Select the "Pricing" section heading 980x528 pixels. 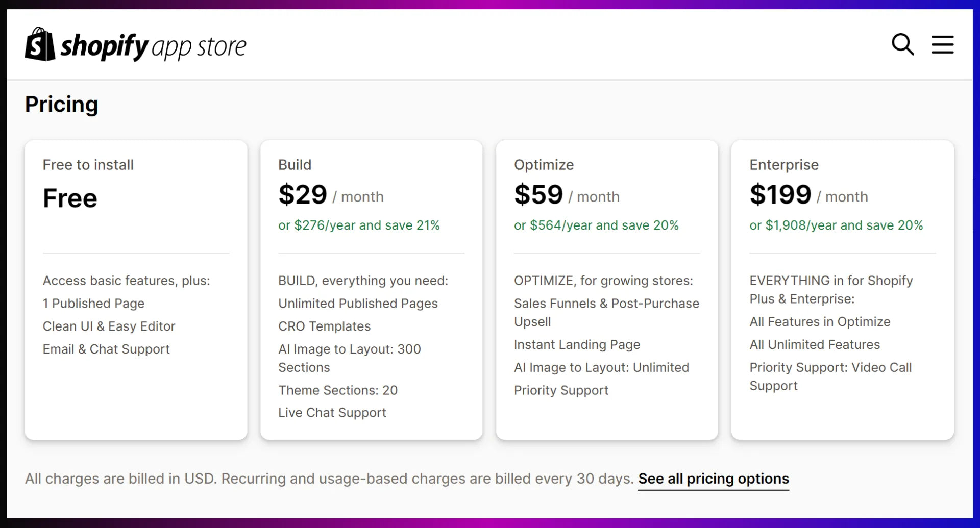(61, 105)
